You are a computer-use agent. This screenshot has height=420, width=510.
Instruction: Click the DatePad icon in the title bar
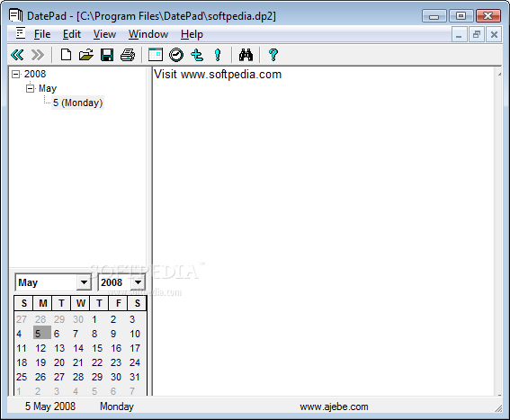tap(15, 15)
